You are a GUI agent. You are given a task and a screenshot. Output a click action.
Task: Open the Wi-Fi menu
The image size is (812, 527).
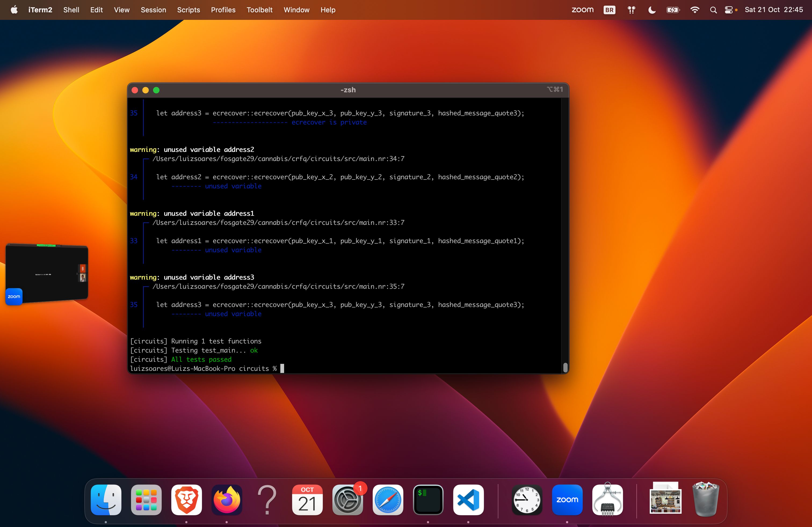694,10
